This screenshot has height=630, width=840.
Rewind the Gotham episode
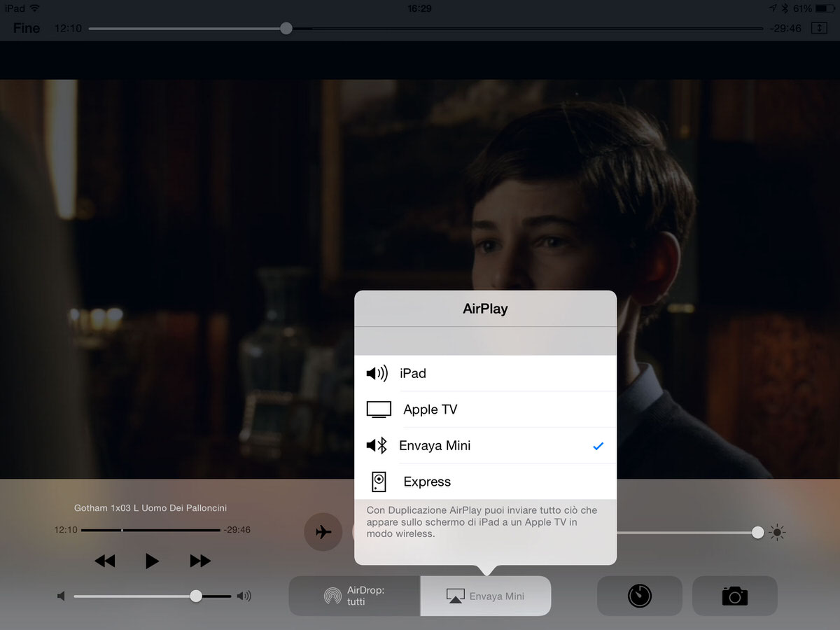[x=104, y=561]
